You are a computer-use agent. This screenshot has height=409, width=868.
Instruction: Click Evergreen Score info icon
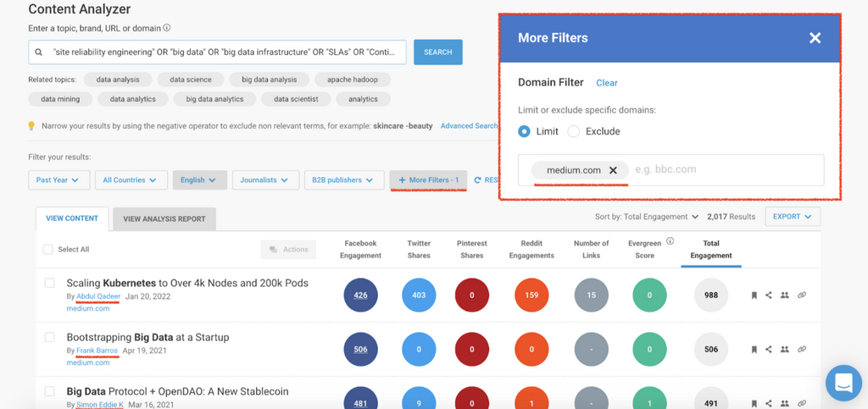click(670, 241)
